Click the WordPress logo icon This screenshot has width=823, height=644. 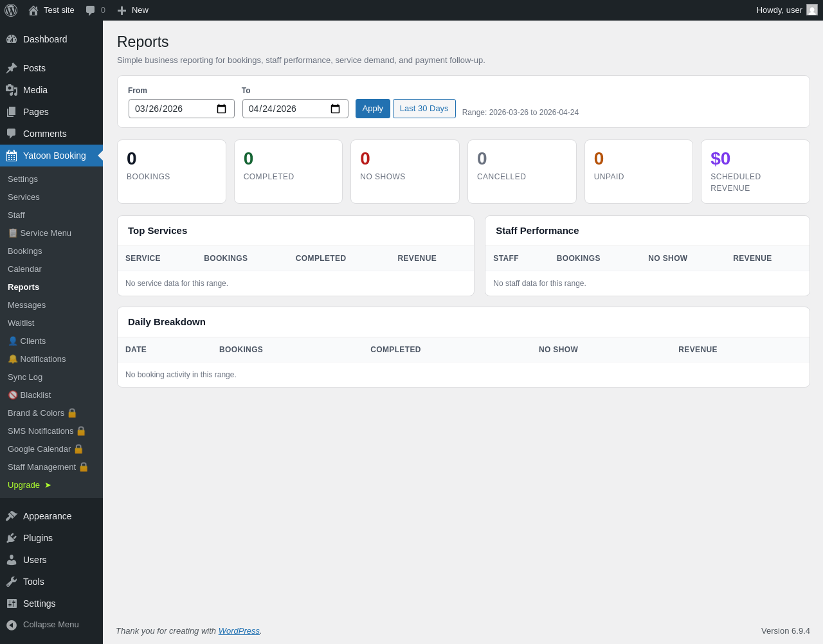point(11,10)
